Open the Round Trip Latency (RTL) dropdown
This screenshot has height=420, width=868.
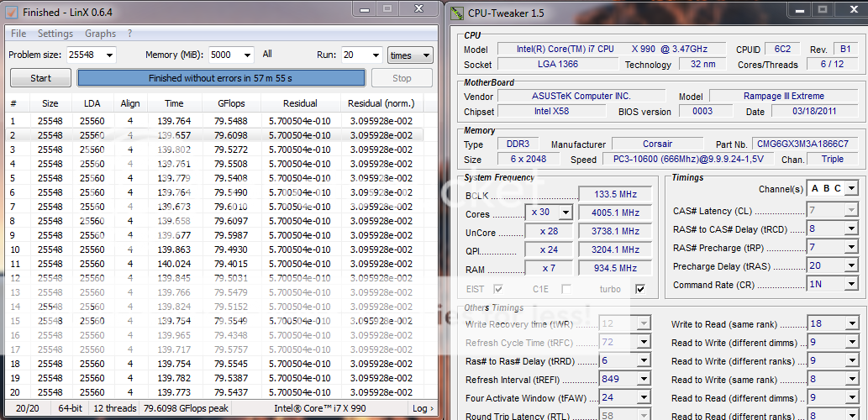[644, 416]
